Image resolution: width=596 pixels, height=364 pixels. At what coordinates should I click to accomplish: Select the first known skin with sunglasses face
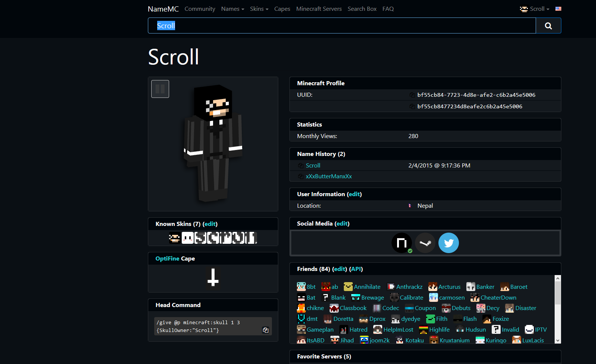point(174,238)
